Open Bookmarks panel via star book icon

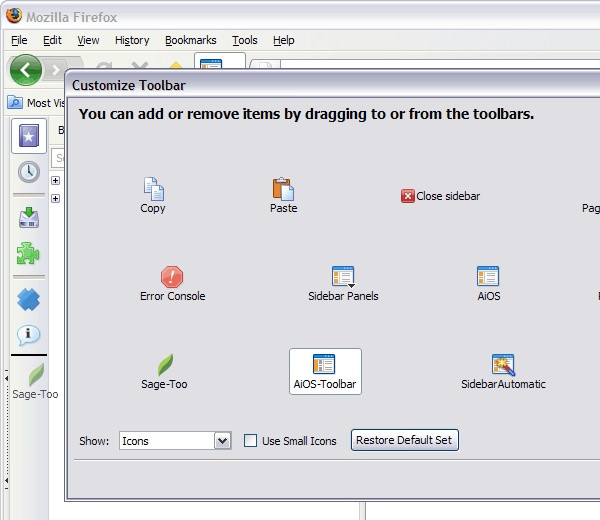[x=29, y=136]
